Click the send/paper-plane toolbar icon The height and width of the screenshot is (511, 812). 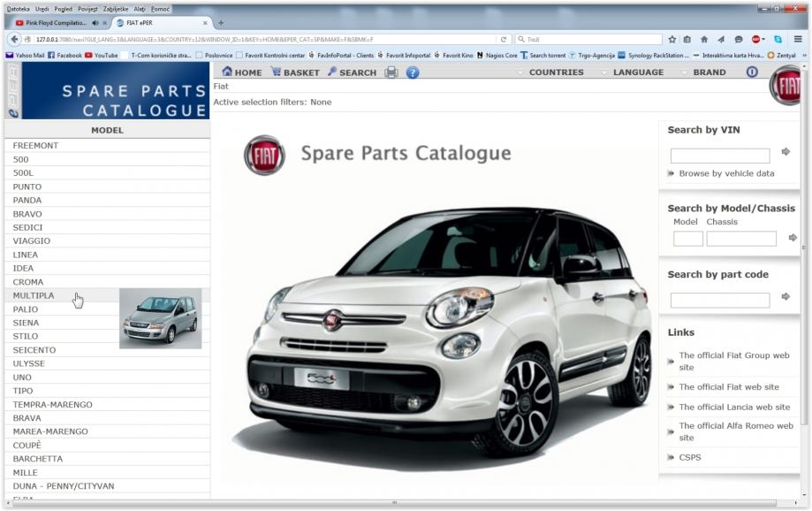[721, 39]
